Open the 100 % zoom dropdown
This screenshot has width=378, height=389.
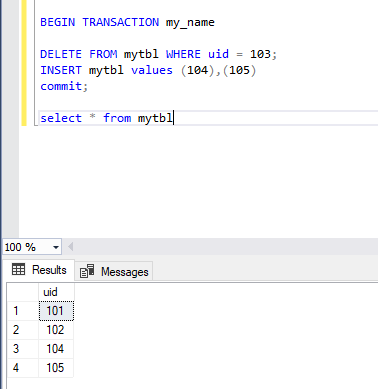click(x=56, y=247)
